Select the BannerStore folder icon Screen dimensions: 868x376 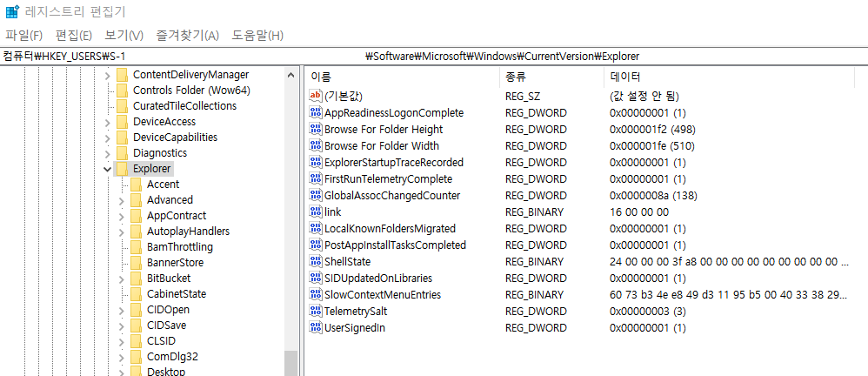[136, 263]
